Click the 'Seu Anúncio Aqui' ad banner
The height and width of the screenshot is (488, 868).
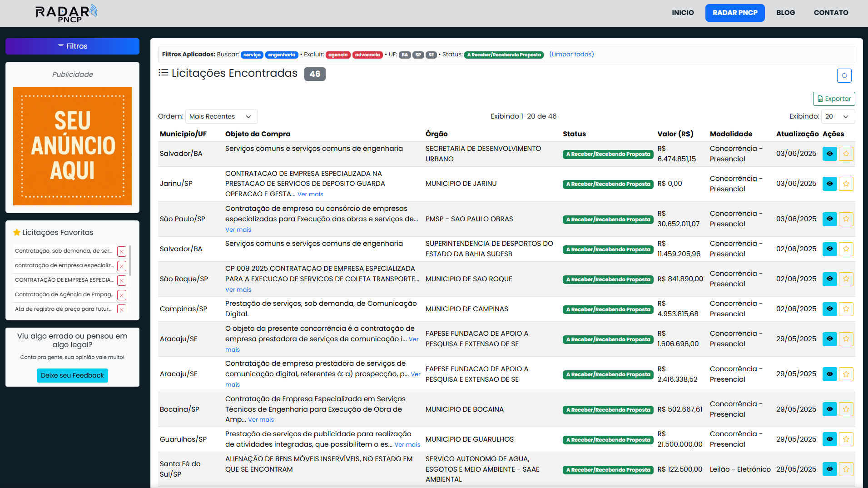tap(72, 146)
